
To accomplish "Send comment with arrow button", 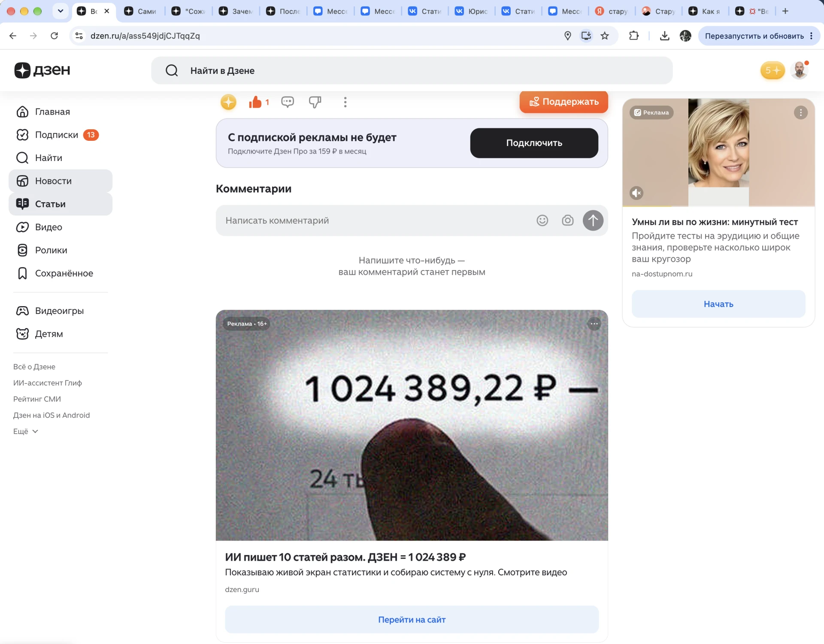I will pyautogui.click(x=593, y=220).
